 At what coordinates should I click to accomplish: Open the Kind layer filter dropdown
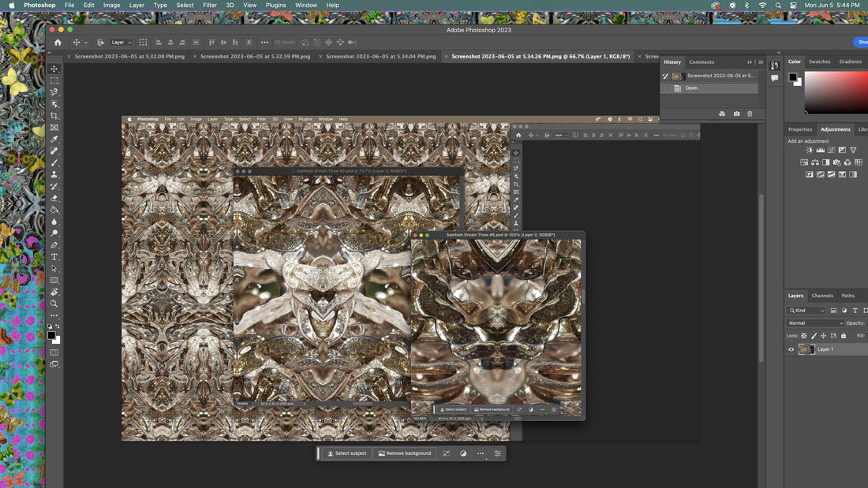(x=806, y=311)
